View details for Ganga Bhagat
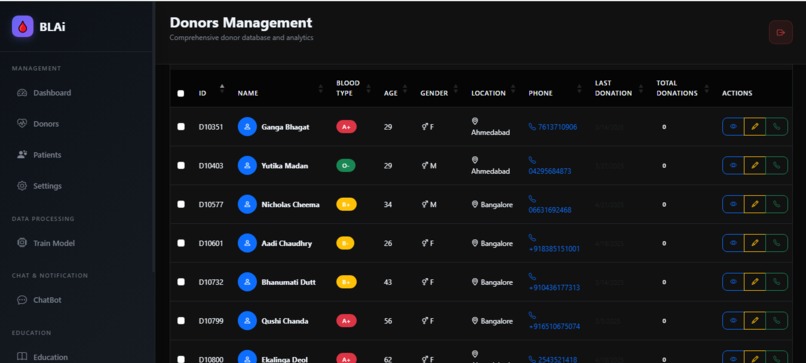Viewport: 806px width, 363px height. (x=733, y=126)
